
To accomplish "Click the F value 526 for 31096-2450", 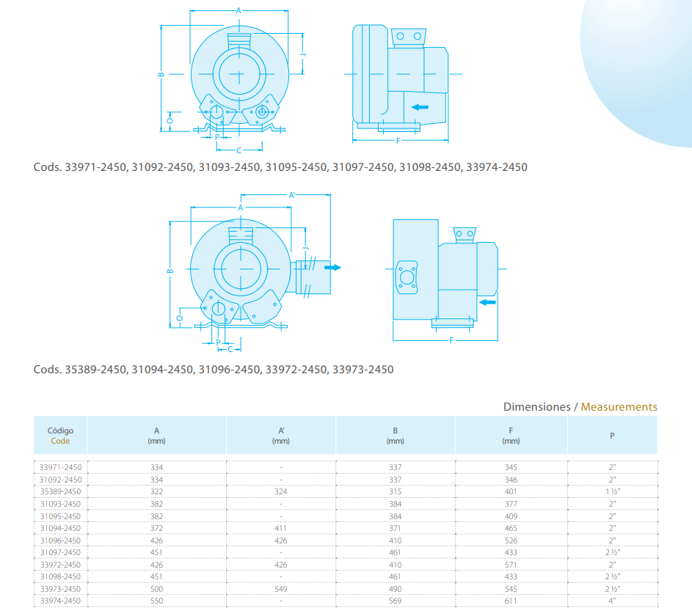I will coord(511,540).
